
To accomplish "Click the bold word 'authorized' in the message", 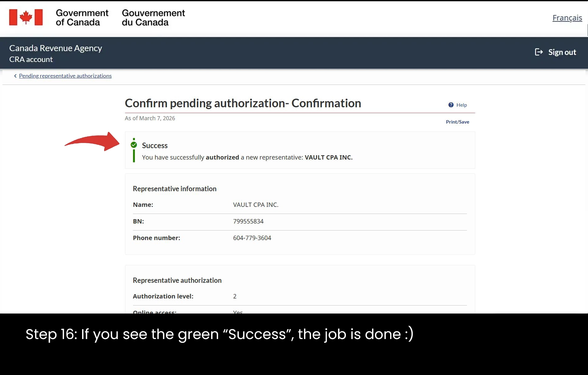I will coord(222,157).
